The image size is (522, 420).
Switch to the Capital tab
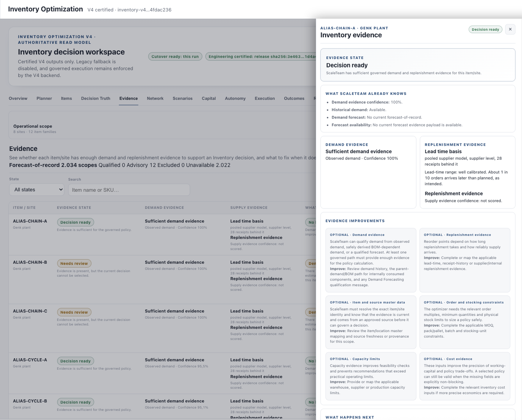pyautogui.click(x=209, y=98)
